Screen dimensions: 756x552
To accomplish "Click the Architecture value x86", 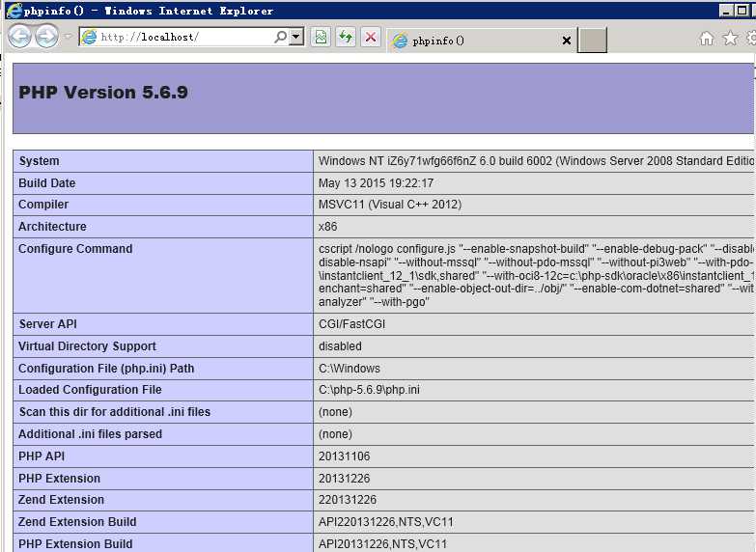I will click(328, 227).
